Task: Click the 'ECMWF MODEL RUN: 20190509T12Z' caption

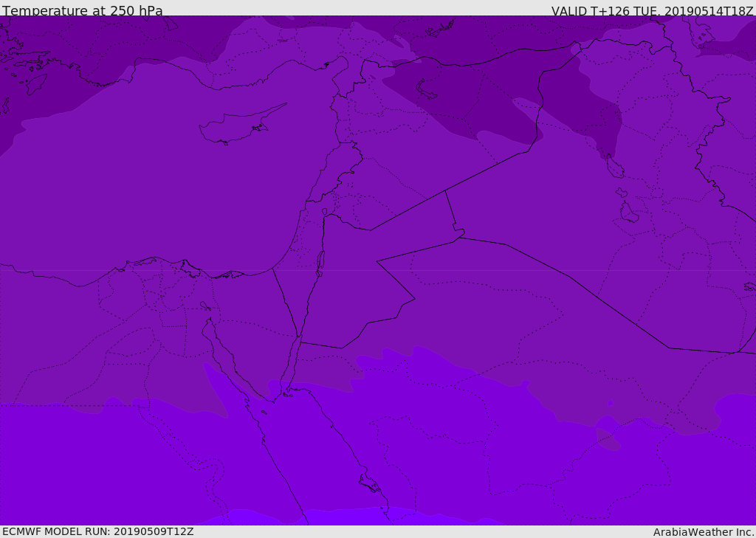Action: (x=98, y=531)
